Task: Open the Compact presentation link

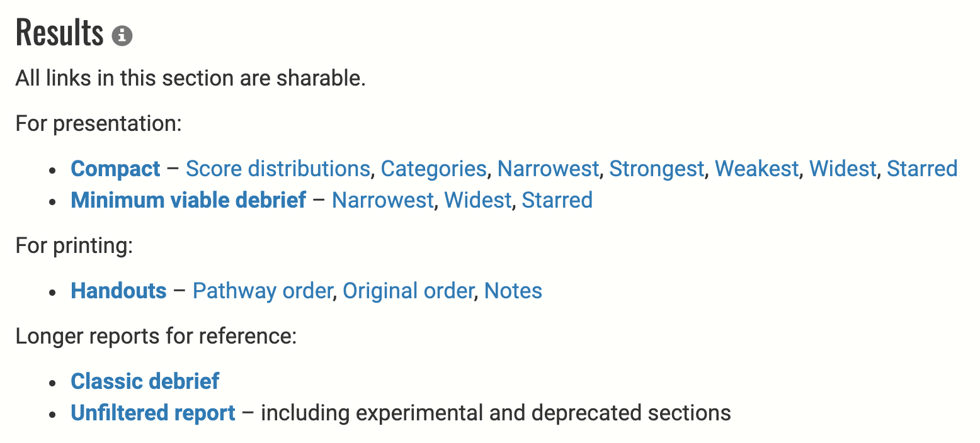Action: [x=115, y=169]
